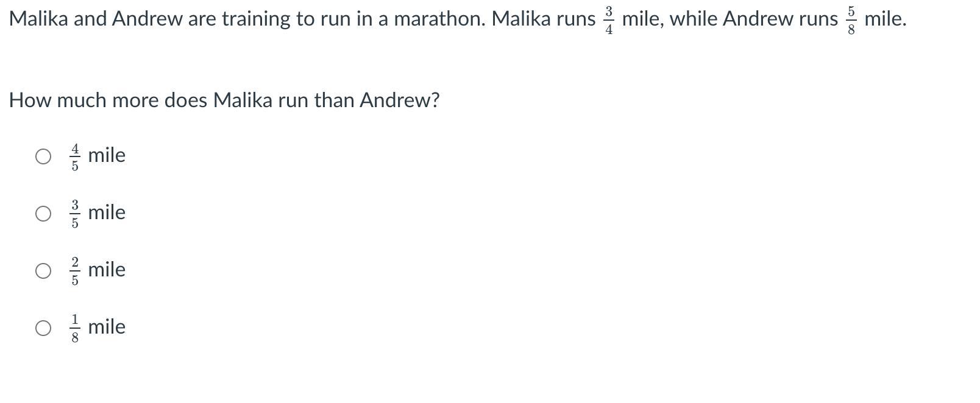Click the 4/5 fraction in first answer
This screenshot has width=980, height=403.
75,157
